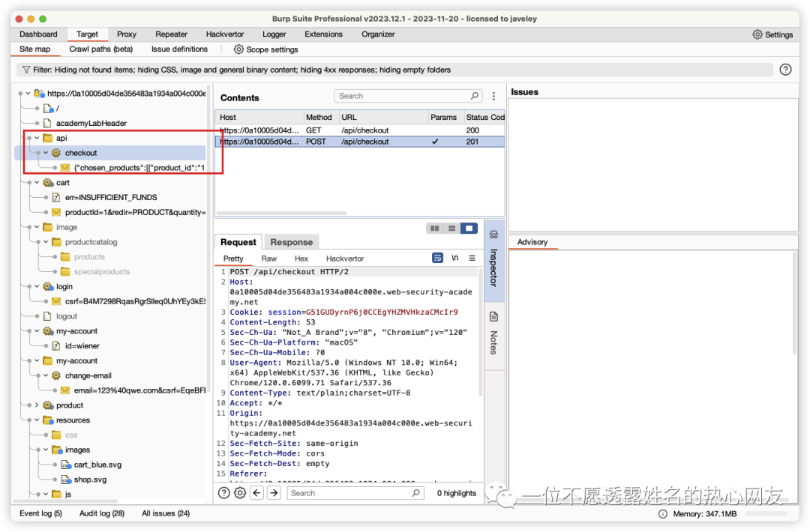The image size is (810, 532).
Task: Collapse the api folder
Action: 37,138
